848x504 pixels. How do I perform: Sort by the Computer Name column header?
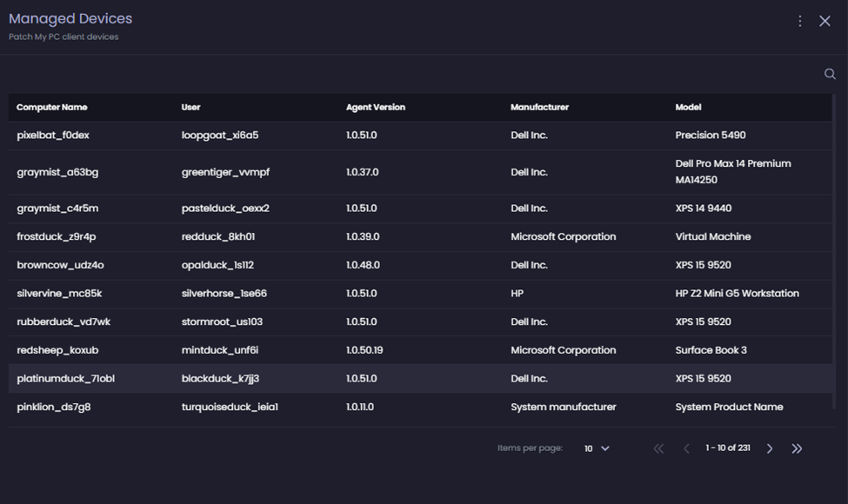coord(50,107)
